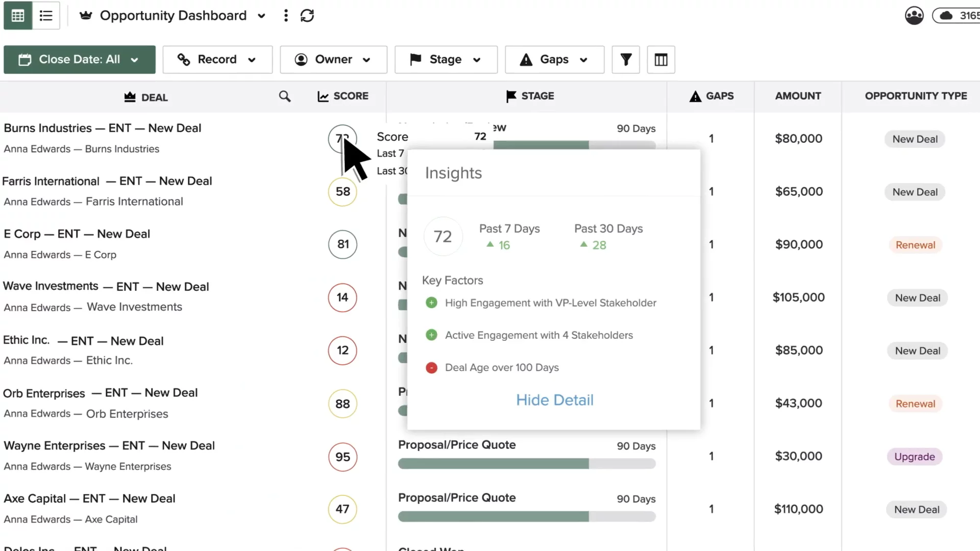Open the Stage filter menu
The width and height of the screenshot is (980, 551).
coord(446,60)
